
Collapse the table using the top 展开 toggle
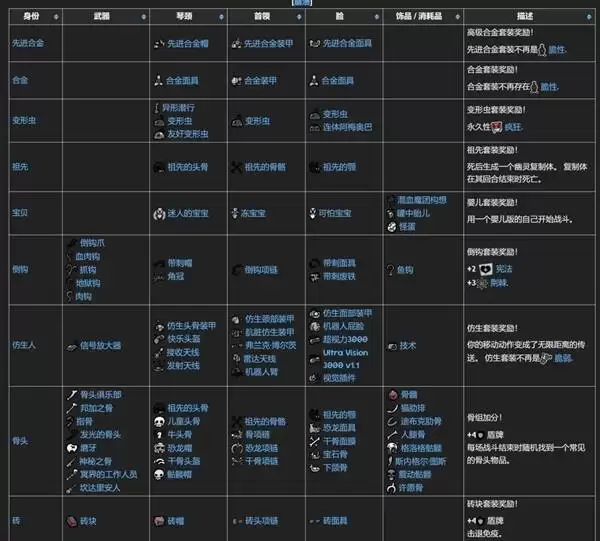click(300, 4)
